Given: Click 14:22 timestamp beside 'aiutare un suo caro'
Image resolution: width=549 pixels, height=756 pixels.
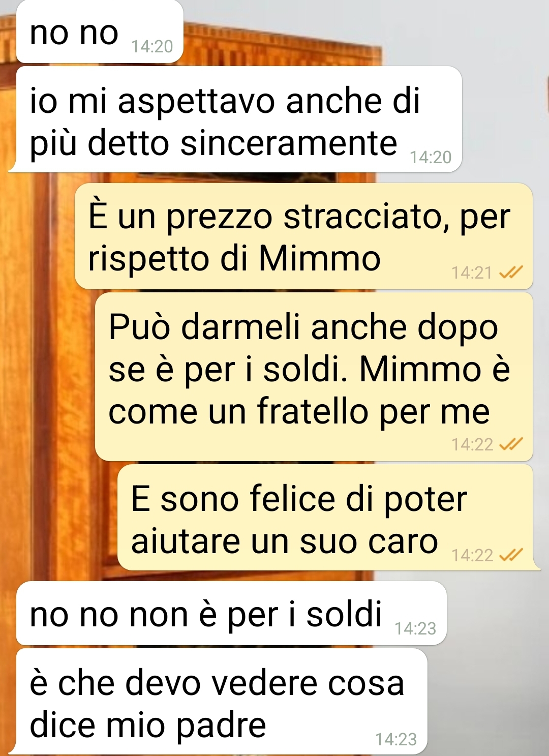Looking at the screenshot, I should (x=472, y=555).
